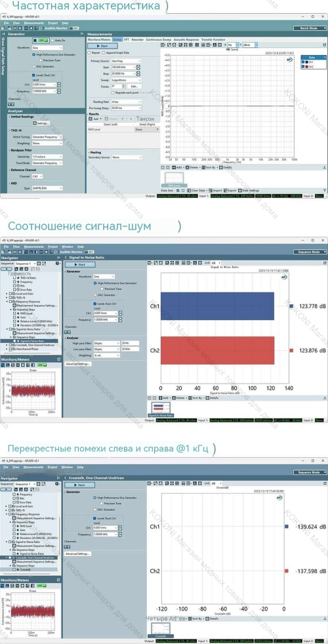The image size is (328, 644).
Task: Click the red Ch2 swatch beside 123.876 dB
Action: click(x=291, y=350)
